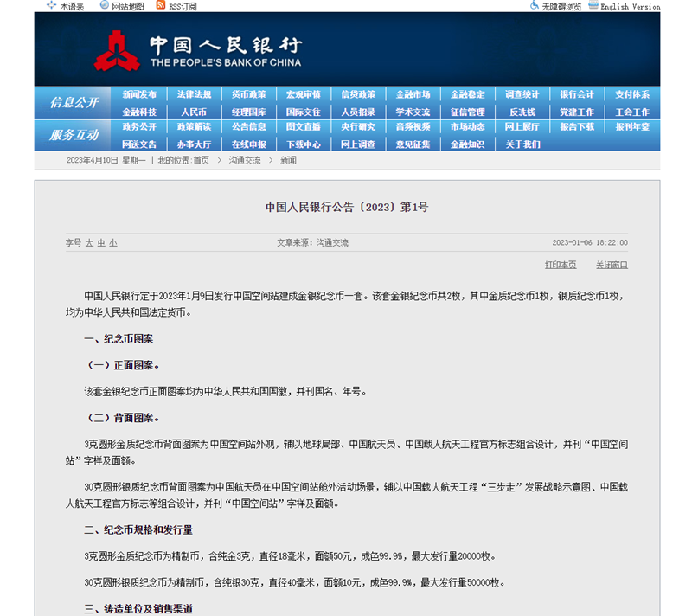The width and height of the screenshot is (692, 616).
Task: Go to 人员招录 page
Action: click(x=358, y=112)
